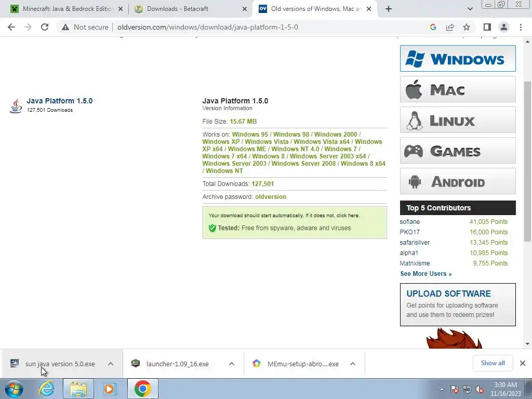Open Windows Media Player taskbar icon
The height and width of the screenshot is (399, 532).
[110, 389]
